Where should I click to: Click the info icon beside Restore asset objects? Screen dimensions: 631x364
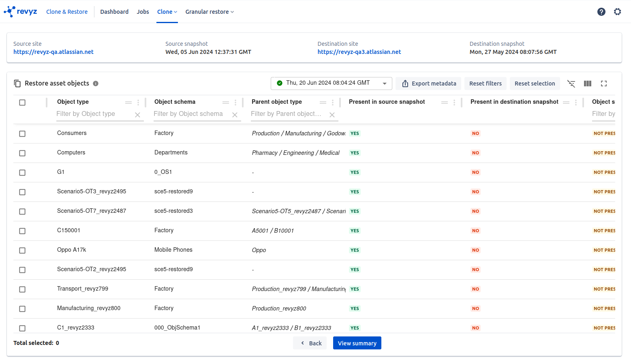tap(96, 84)
